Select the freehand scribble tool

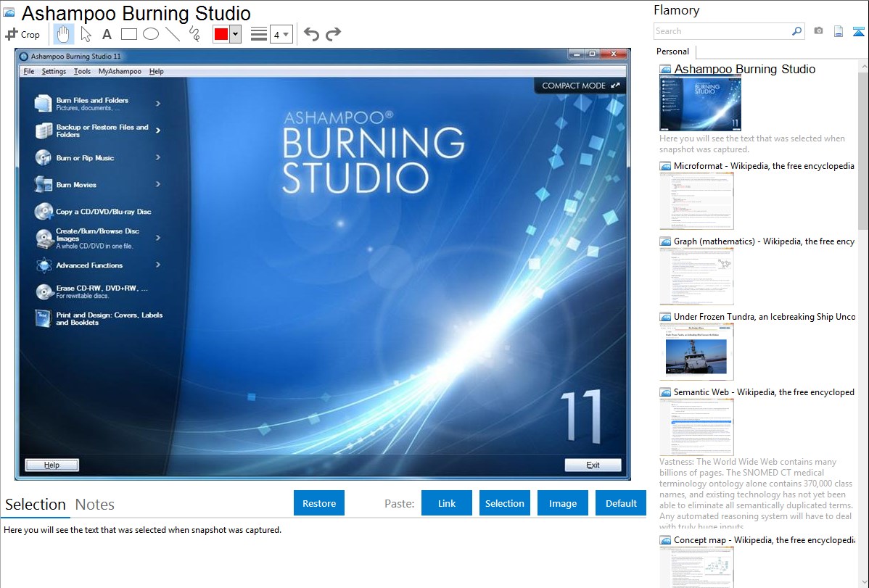(x=194, y=34)
